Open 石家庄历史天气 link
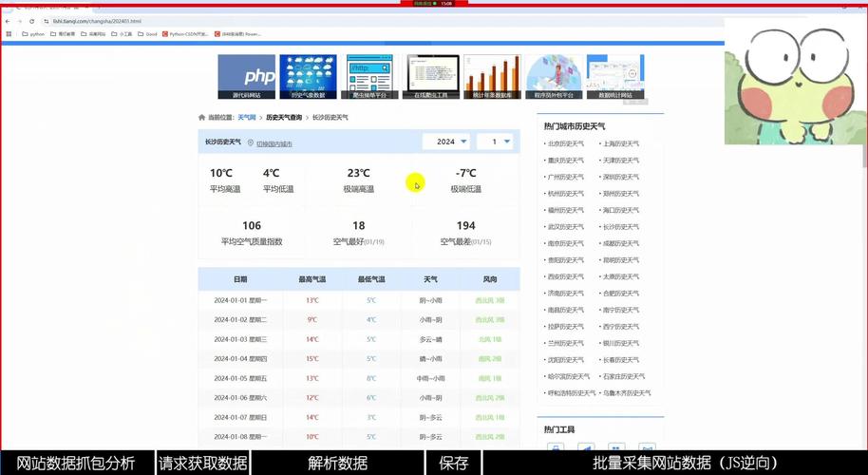Screen dimensions: 868x475 click(623, 376)
